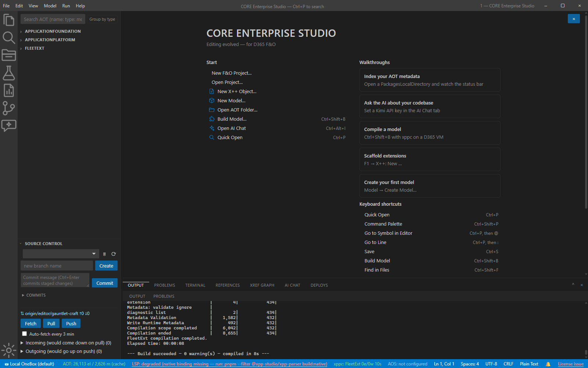Click the Fetch button

[31, 323]
